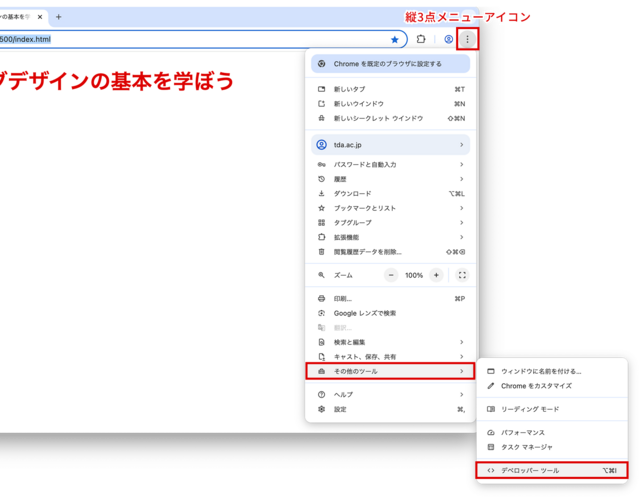Open a new tab with plus button
The height and width of the screenshot is (498, 640).
point(58,17)
